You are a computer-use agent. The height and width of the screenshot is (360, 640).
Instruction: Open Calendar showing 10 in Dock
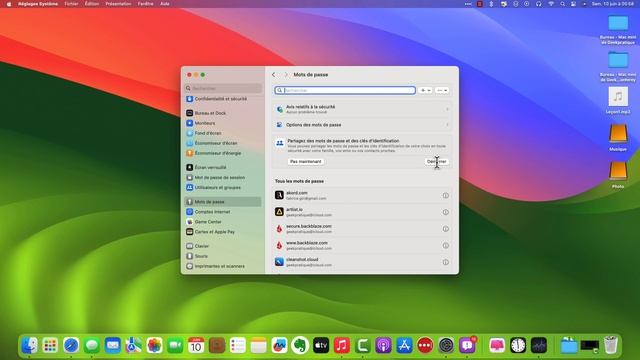click(x=196, y=345)
